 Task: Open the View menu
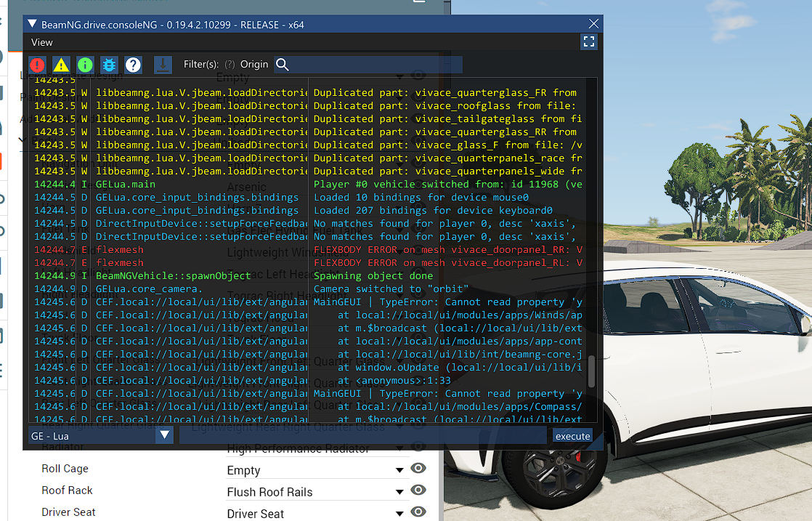(x=42, y=42)
